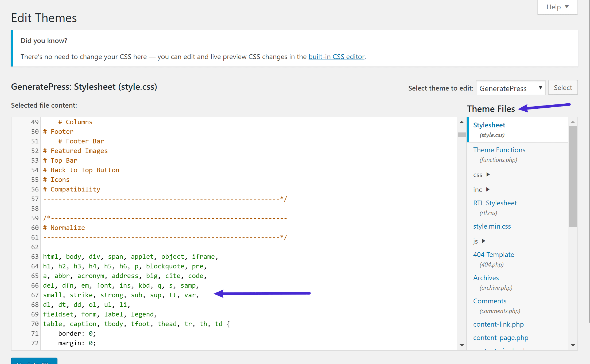Click the built-in CSS editor link
Image resolution: width=590 pixels, height=364 pixels.
(x=335, y=56)
